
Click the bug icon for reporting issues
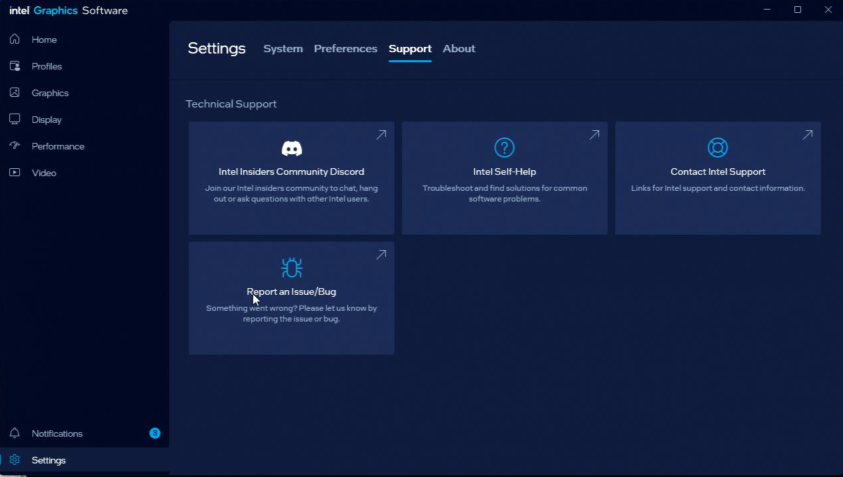(291, 268)
